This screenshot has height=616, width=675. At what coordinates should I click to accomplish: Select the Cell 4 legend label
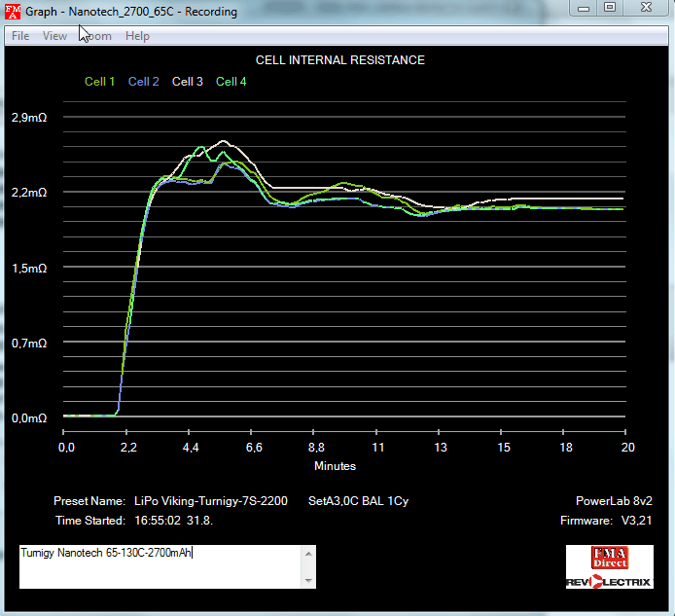(x=231, y=82)
